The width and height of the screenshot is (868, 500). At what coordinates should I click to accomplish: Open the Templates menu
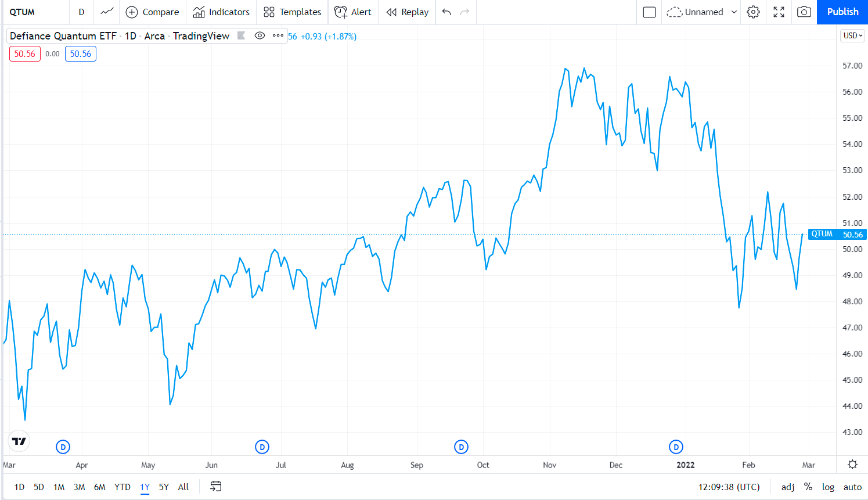292,12
